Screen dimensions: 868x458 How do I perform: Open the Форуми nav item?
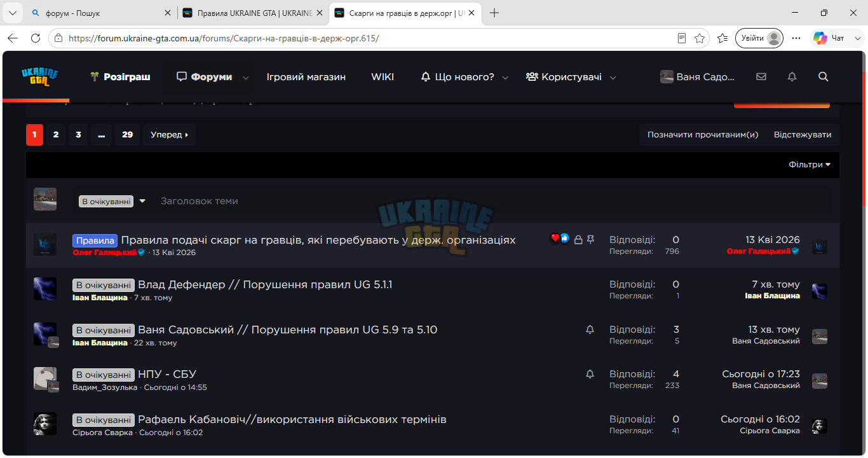[205, 77]
